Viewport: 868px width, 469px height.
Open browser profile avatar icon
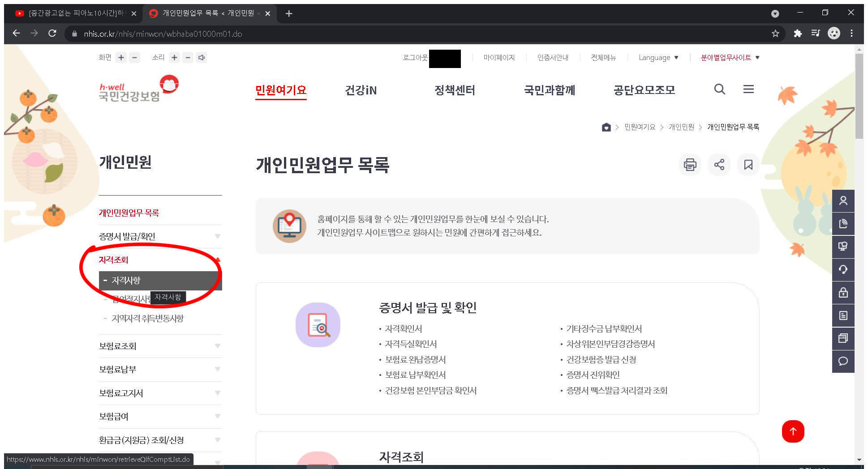click(x=834, y=34)
